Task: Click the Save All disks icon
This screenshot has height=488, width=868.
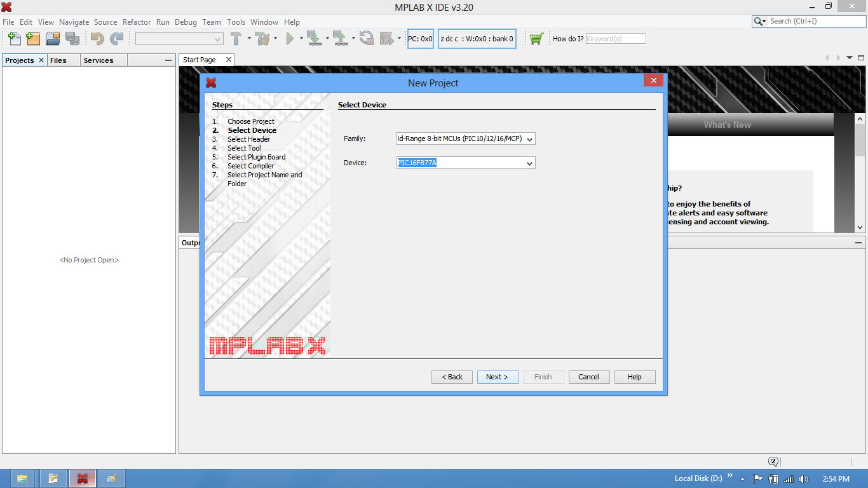Action: coord(72,39)
